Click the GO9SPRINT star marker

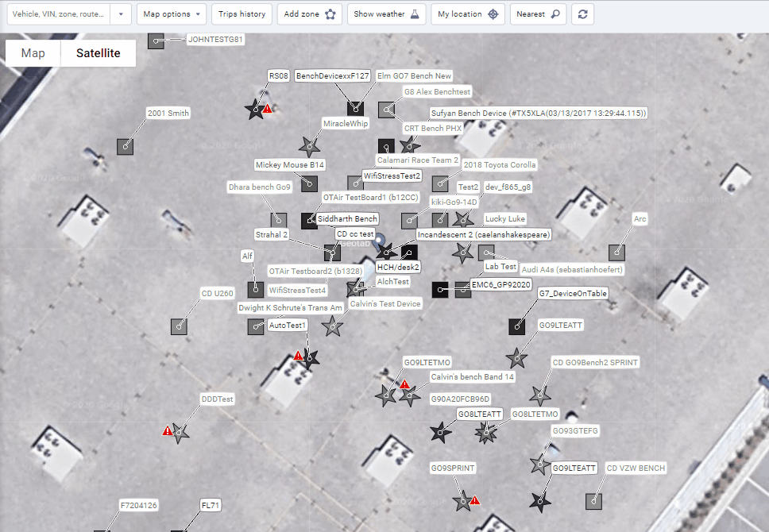point(462,501)
